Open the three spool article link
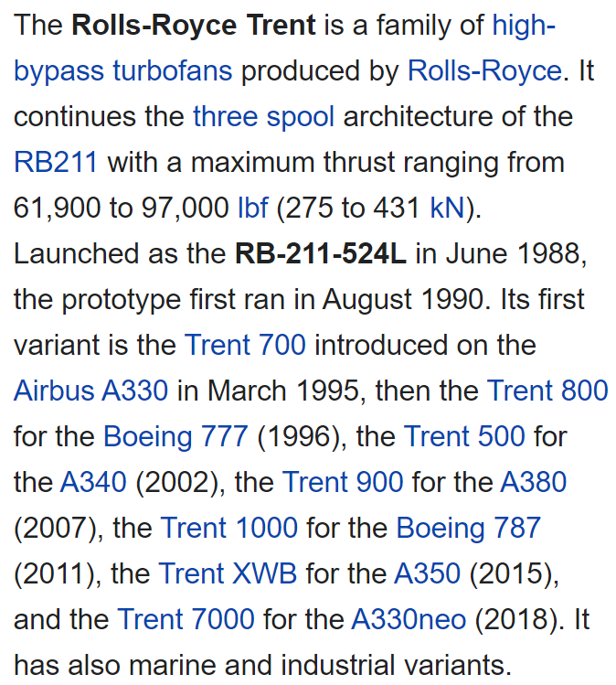 [x=264, y=117]
